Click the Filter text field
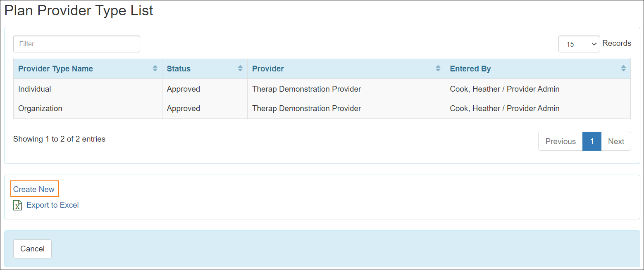This screenshot has width=644, height=270. point(76,44)
